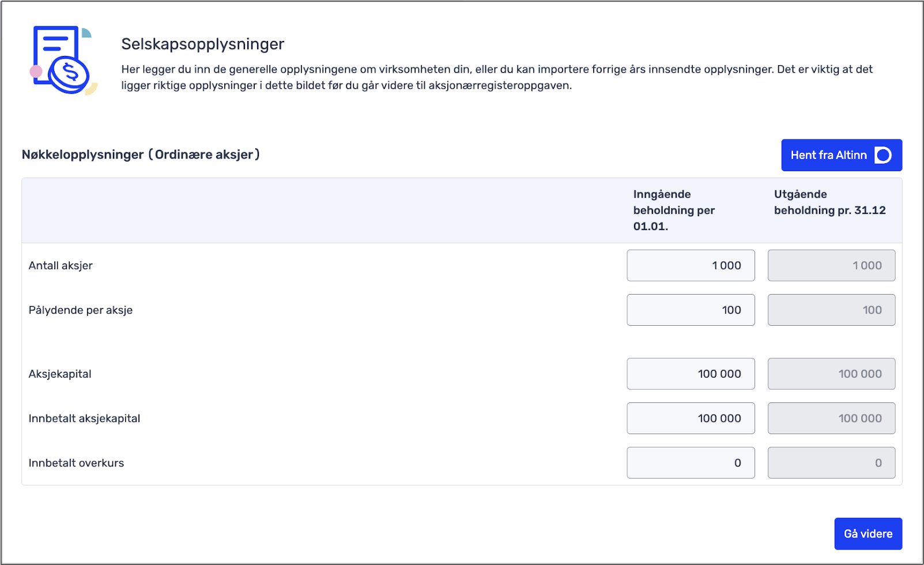Click the Innbetalt overkurs row label

[76, 463]
